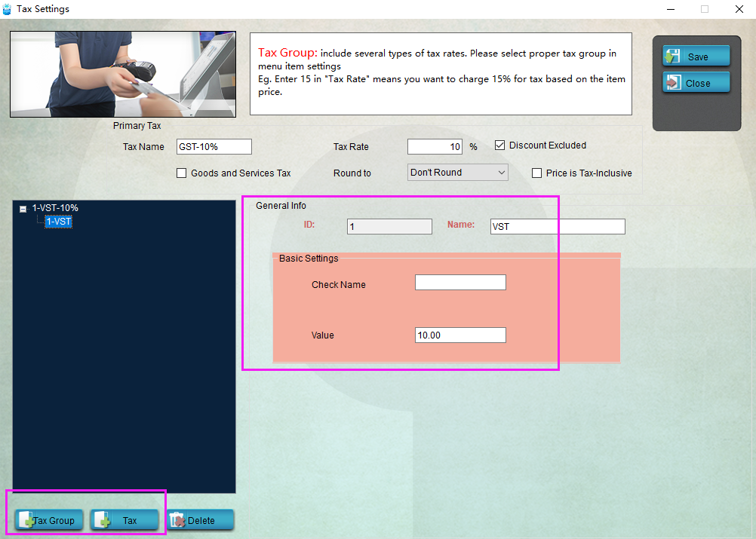Click the Tax Rate input field

coord(435,146)
